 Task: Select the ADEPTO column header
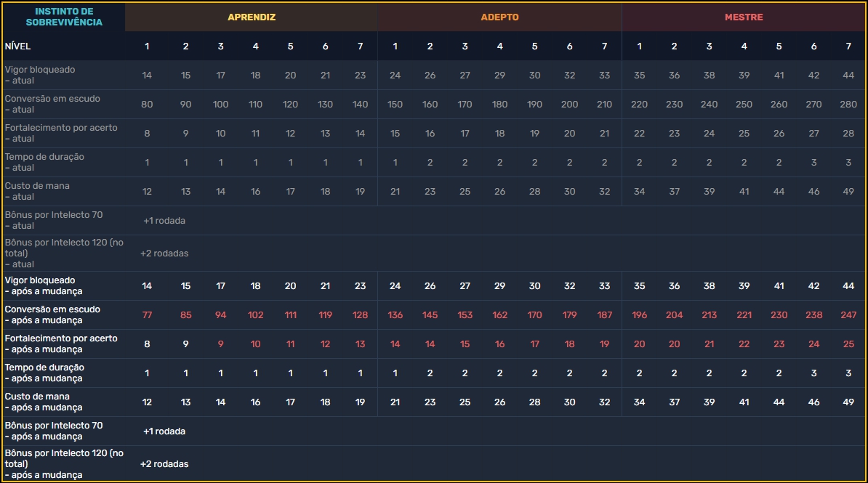(x=499, y=17)
